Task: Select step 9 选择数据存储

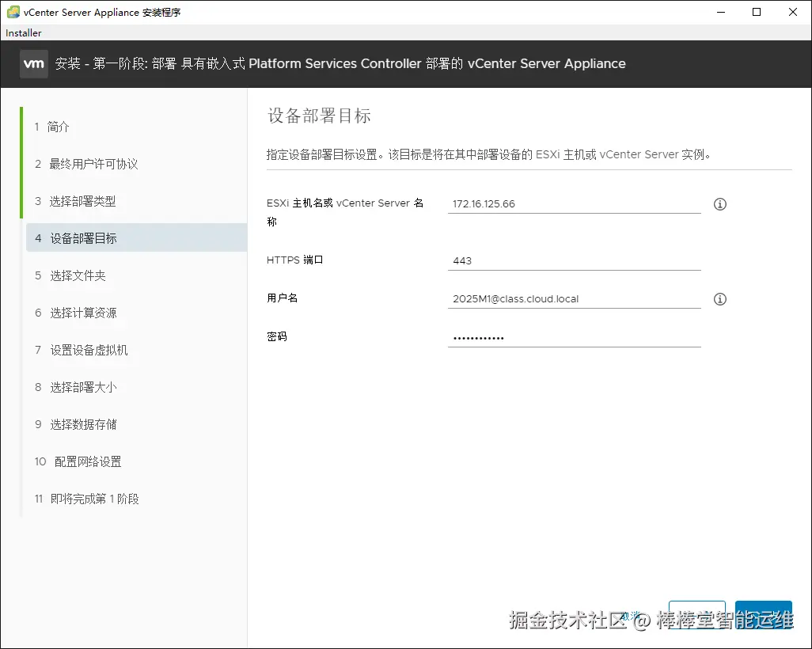Action: click(x=76, y=425)
